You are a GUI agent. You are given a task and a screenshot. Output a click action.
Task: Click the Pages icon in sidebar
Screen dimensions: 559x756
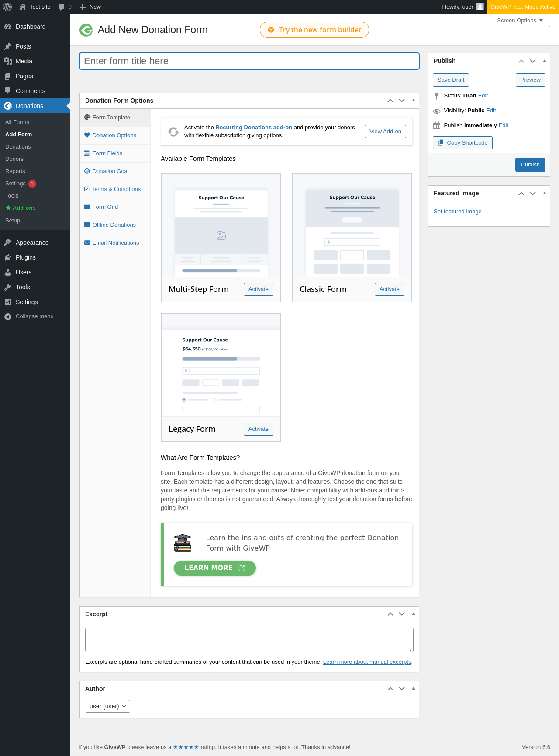(x=8, y=76)
